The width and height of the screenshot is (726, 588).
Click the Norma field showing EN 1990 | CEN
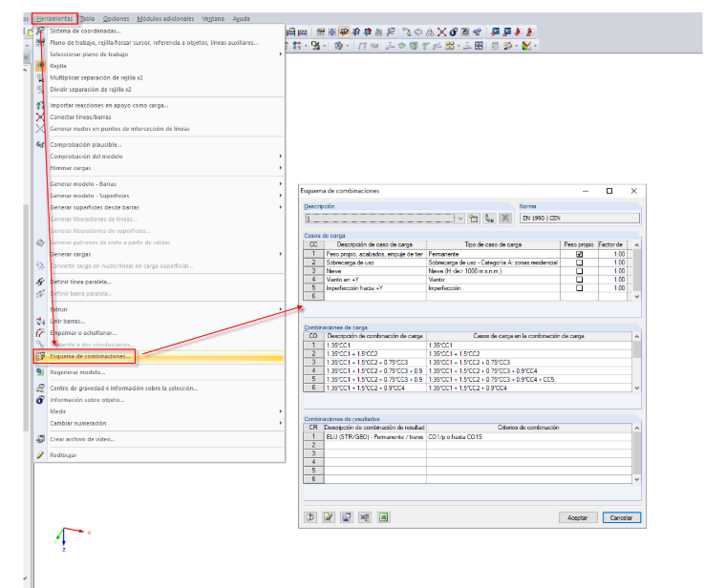[580, 219]
